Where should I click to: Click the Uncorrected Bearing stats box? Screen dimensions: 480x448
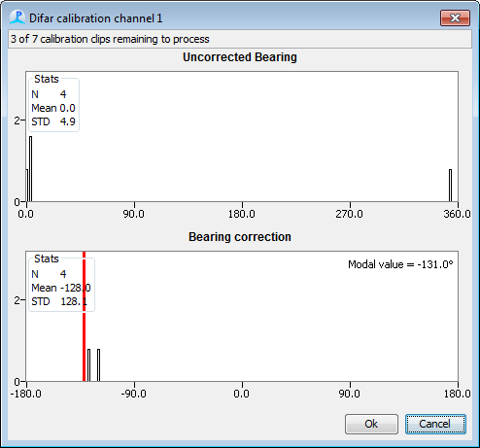tap(53, 104)
